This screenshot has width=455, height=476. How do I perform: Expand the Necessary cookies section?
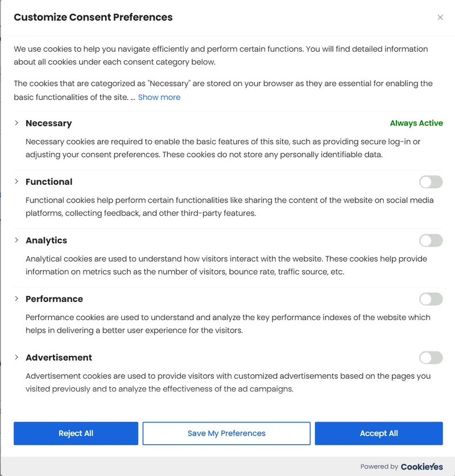(x=16, y=123)
